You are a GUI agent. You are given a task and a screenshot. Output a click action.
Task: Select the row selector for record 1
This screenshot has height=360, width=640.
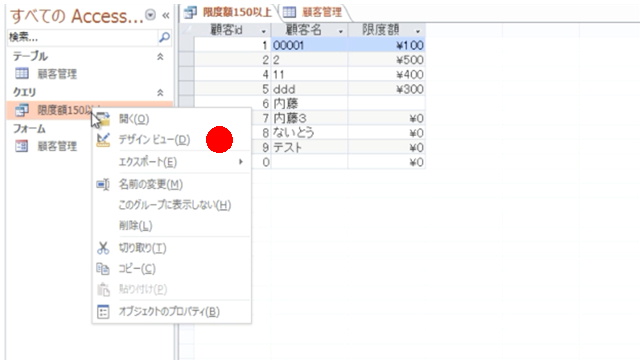click(187, 45)
